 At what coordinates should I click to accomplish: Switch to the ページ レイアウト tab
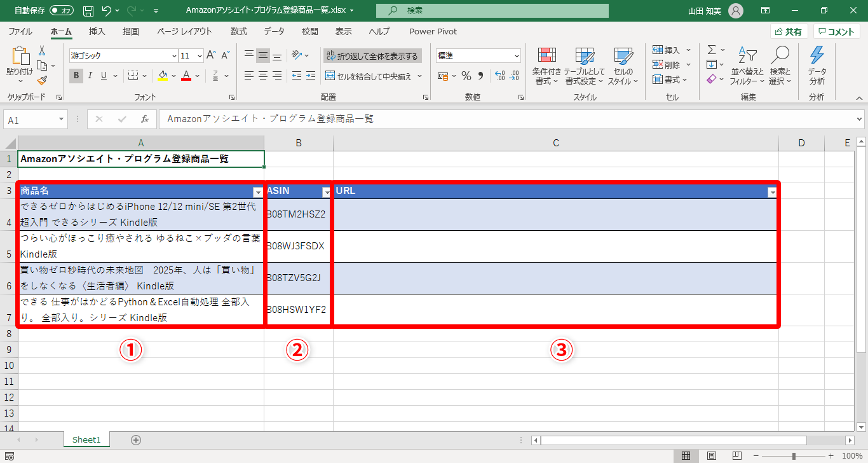[184, 31]
